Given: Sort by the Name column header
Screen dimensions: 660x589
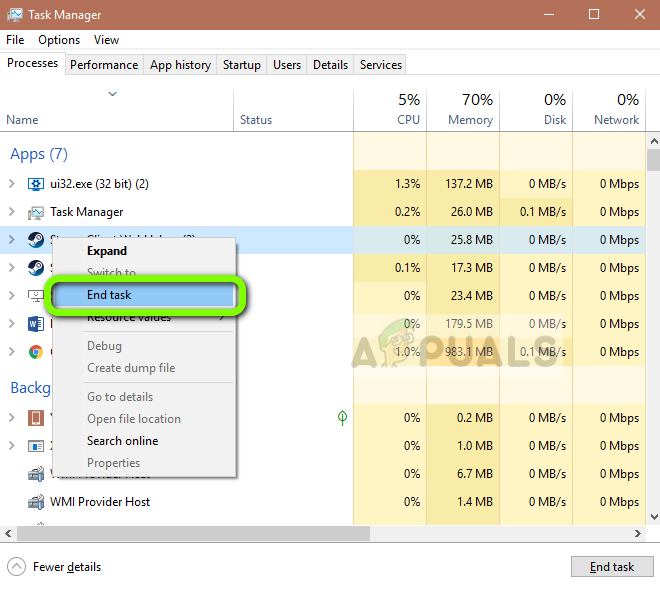Looking at the screenshot, I should click(x=117, y=111).
